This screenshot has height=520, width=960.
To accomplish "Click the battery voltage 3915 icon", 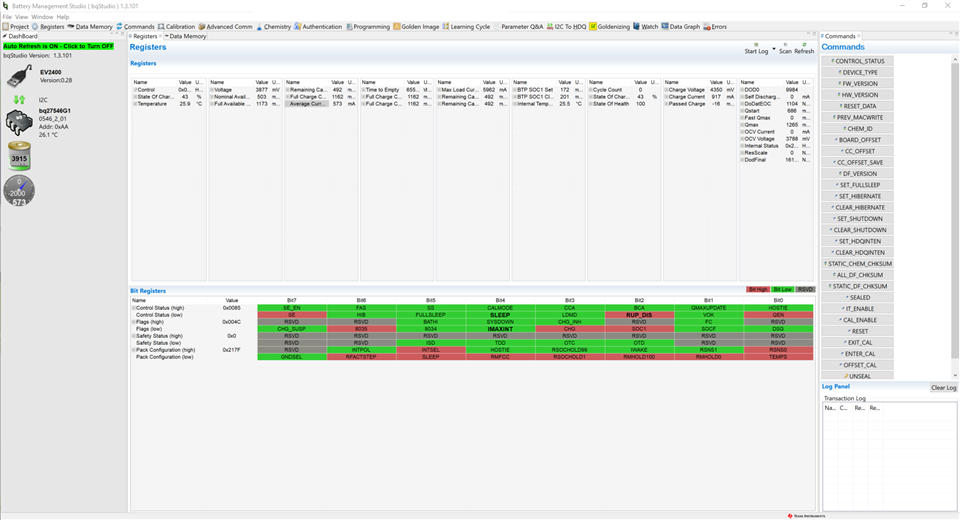I will tap(19, 156).
